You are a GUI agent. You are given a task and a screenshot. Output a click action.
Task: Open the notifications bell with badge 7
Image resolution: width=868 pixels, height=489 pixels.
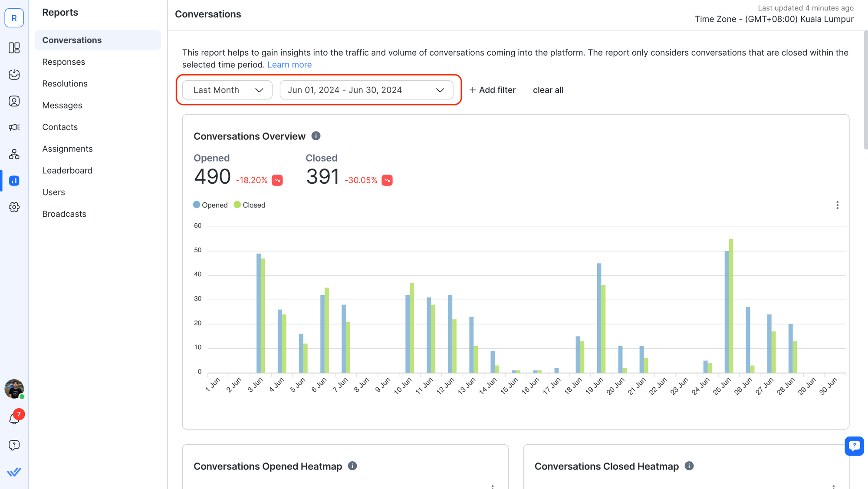(x=14, y=419)
